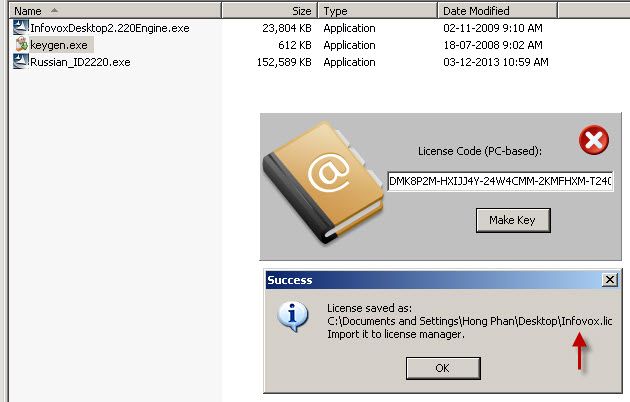
Task: Click the Application type for keygen.exe row
Action: pyautogui.click(x=350, y=45)
